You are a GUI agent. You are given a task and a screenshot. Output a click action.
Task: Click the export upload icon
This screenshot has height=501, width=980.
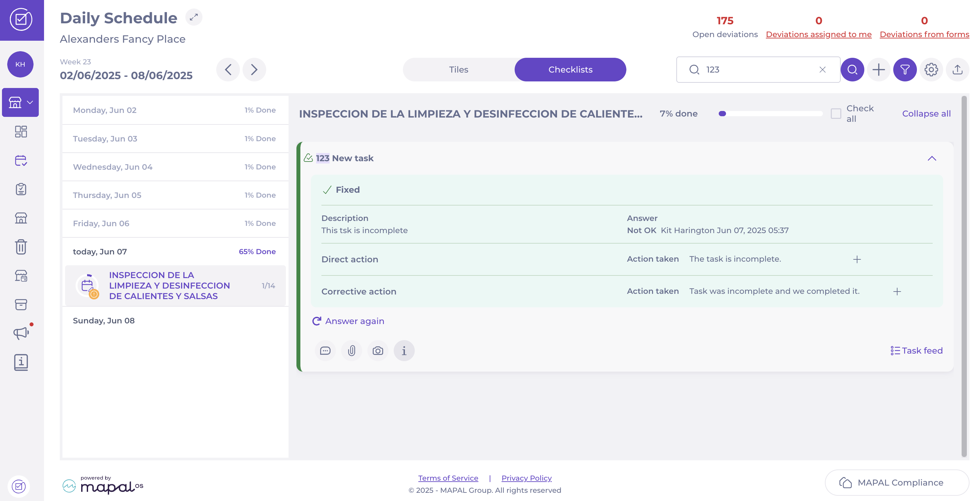click(957, 70)
